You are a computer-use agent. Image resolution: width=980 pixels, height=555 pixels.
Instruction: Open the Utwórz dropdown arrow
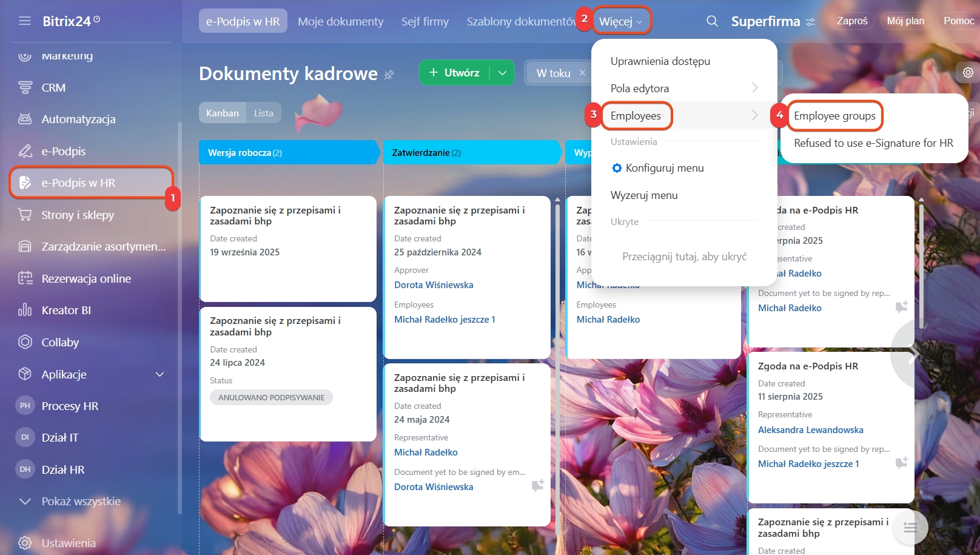(502, 73)
